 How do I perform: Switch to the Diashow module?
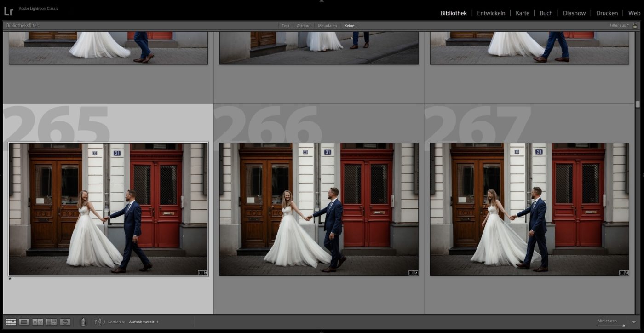point(575,13)
